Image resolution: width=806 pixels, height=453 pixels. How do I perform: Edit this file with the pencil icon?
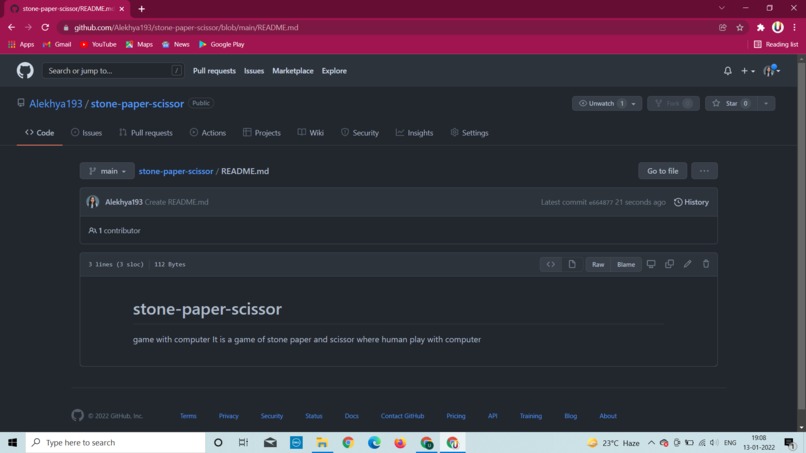point(687,264)
